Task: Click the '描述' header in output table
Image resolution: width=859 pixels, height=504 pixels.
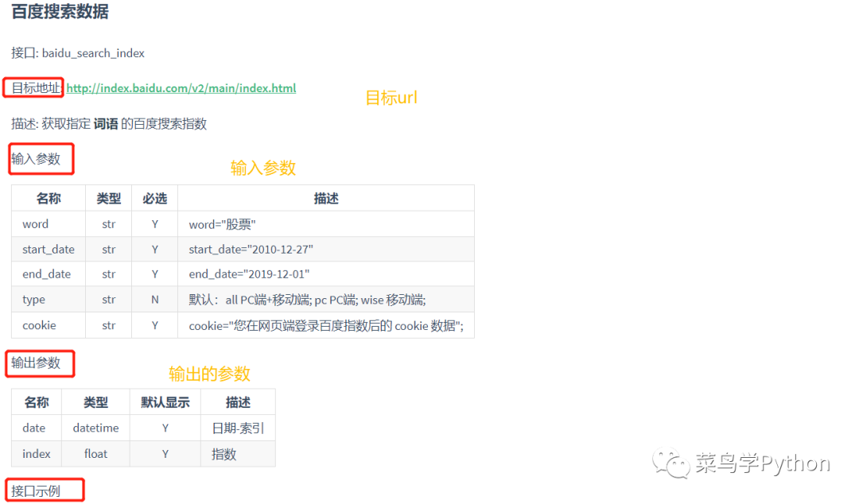Action: click(238, 402)
